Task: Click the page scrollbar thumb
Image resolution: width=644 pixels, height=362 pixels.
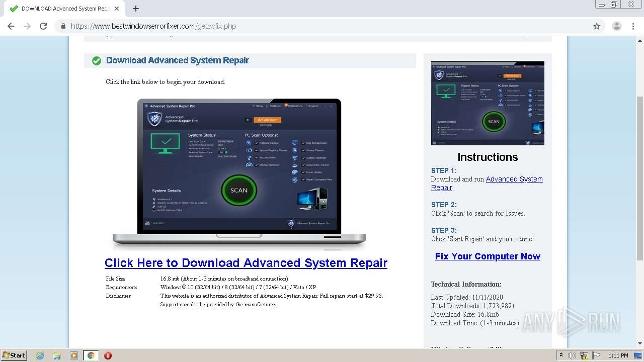Action: click(640, 177)
